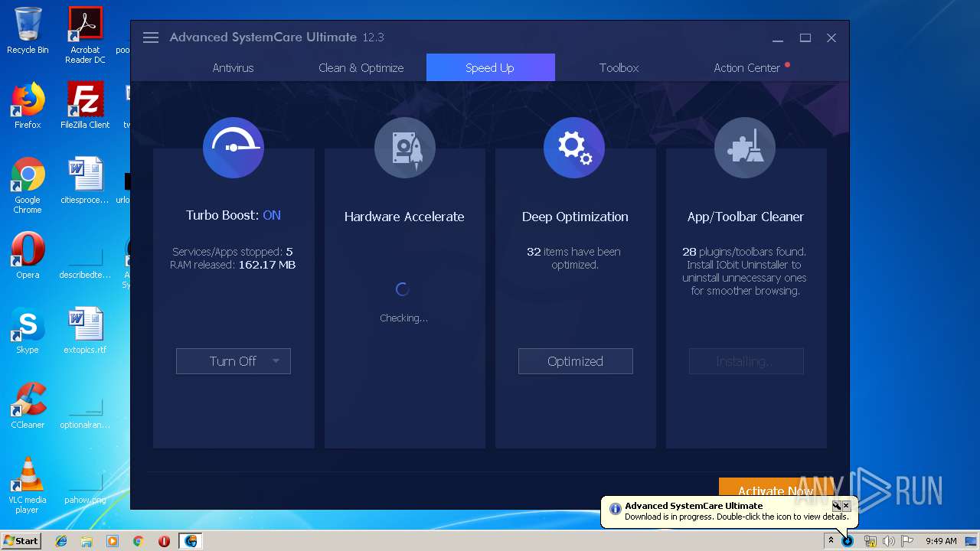Click the Hardware Accelerate rocket icon

tap(405, 148)
